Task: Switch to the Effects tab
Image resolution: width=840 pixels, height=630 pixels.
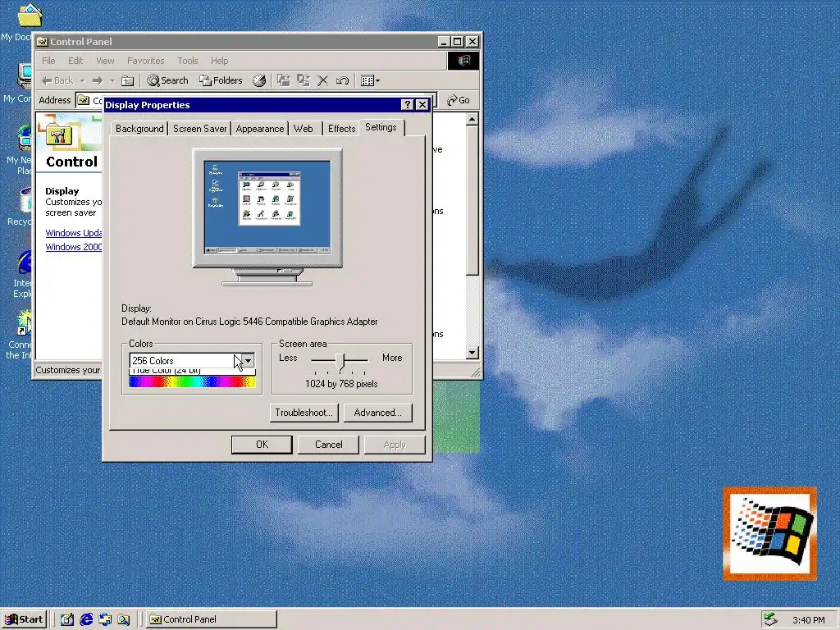Action: pyautogui.click(x=342, y=129)
